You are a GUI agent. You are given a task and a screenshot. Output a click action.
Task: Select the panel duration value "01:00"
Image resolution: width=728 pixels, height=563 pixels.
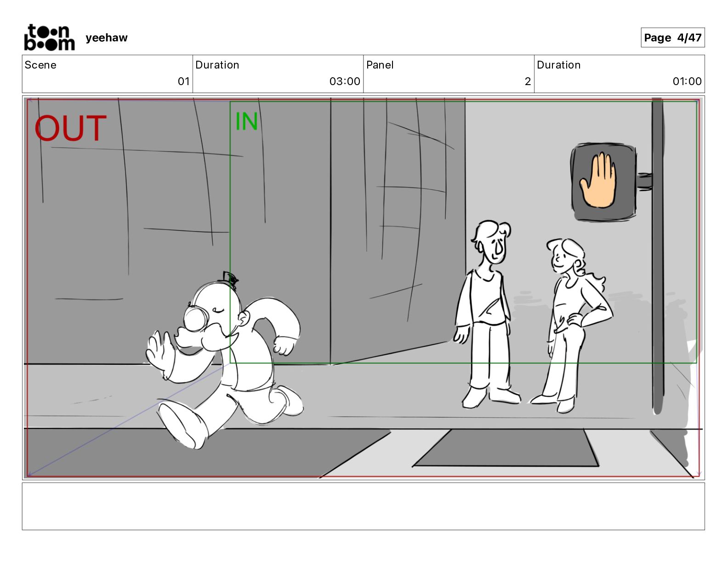tap(687, 81)
